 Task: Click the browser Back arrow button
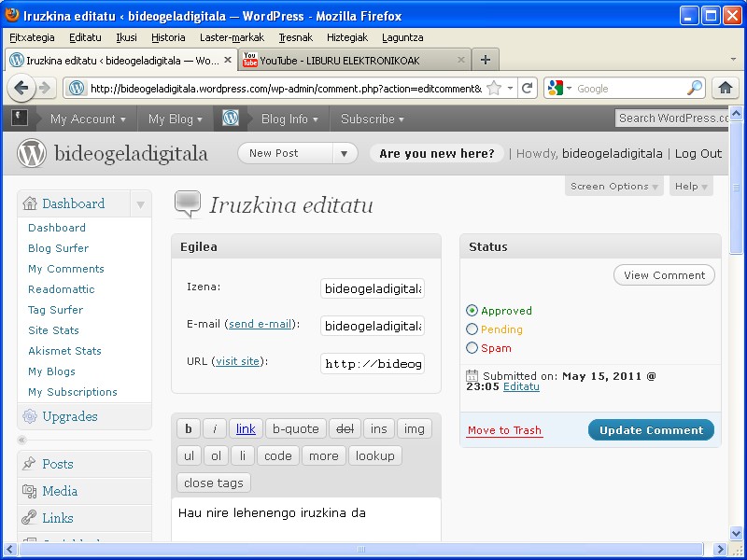coord(21,88)
